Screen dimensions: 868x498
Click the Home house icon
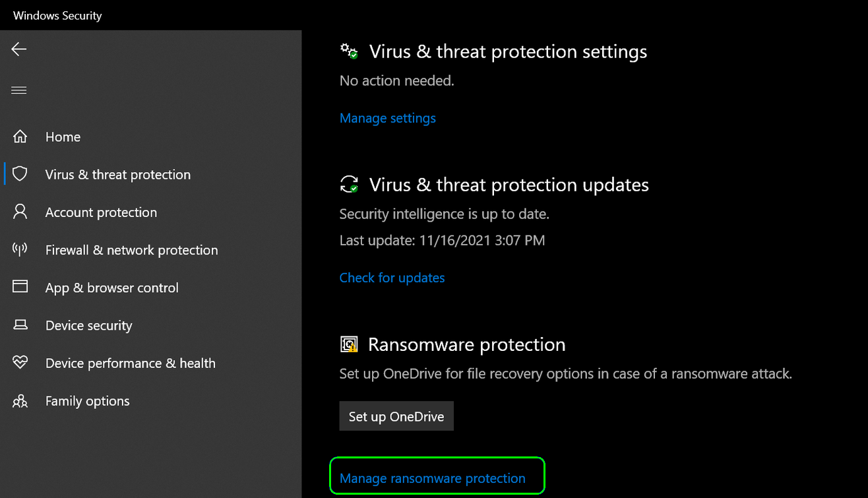click(20, 137)
